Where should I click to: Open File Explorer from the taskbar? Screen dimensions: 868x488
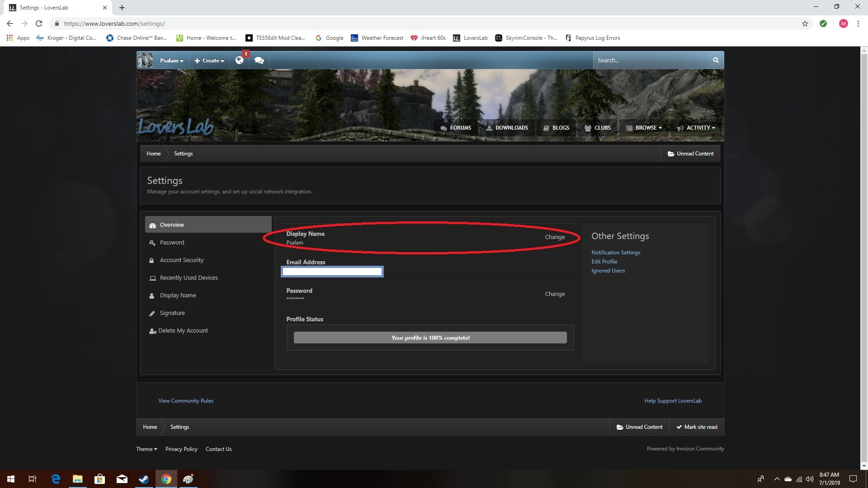pyautogui.click(x=78, y=479)
